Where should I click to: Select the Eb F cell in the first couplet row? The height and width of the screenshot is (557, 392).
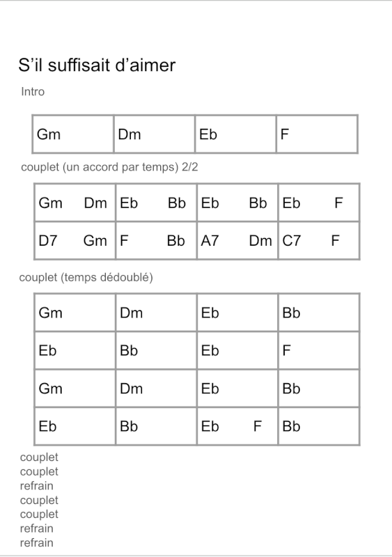(319, 203)
